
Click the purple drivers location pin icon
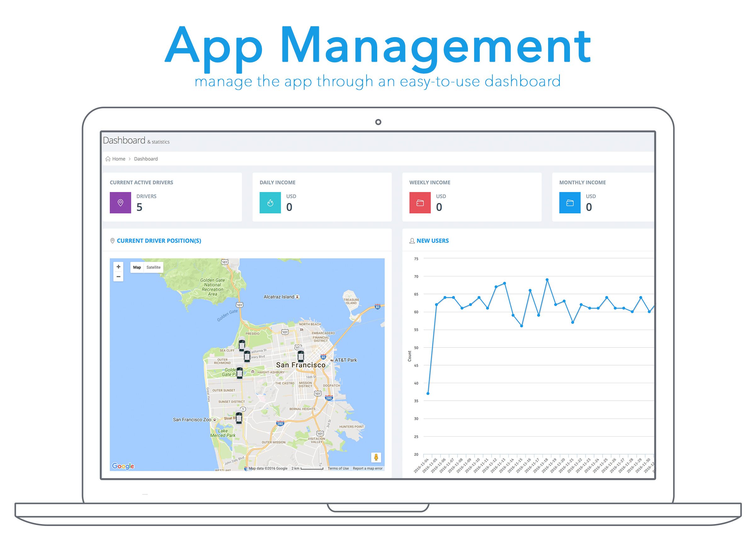(120, 203)
